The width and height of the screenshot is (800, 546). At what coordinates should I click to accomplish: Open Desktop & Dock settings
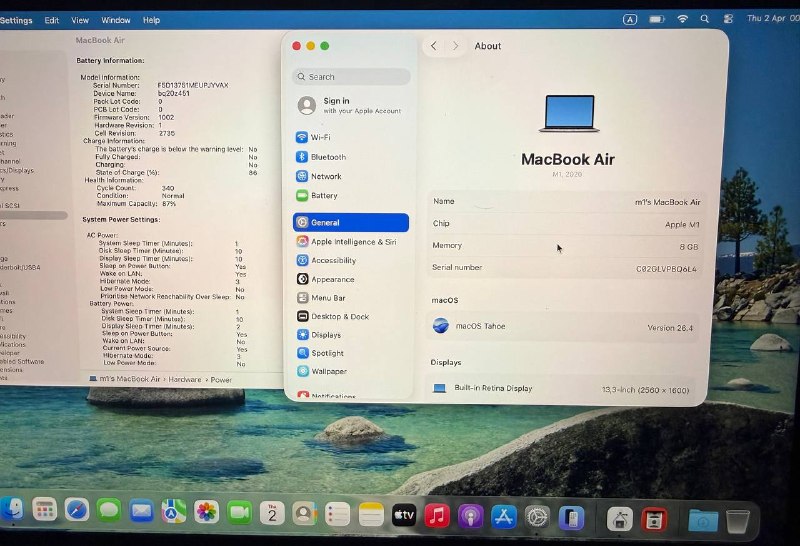coord(339,316)
